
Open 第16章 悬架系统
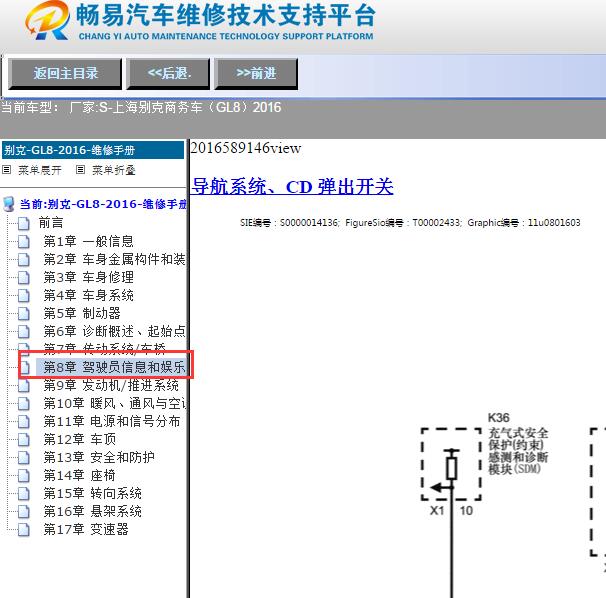point(92,511)
